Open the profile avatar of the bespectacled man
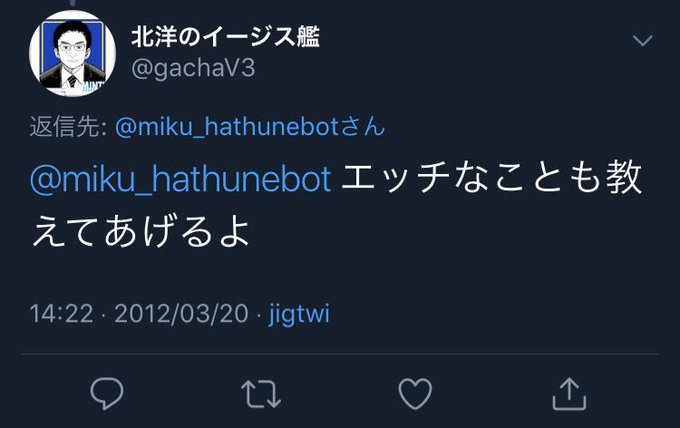The width and height of the screenshot is (680, 428). pyautogui.click(x=72, y=53)
